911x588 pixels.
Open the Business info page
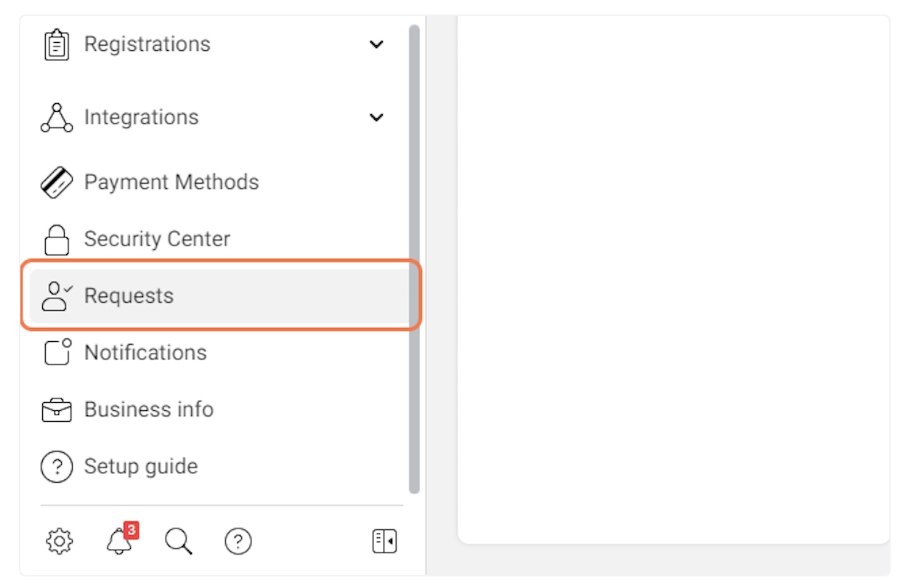click(149, 410)
